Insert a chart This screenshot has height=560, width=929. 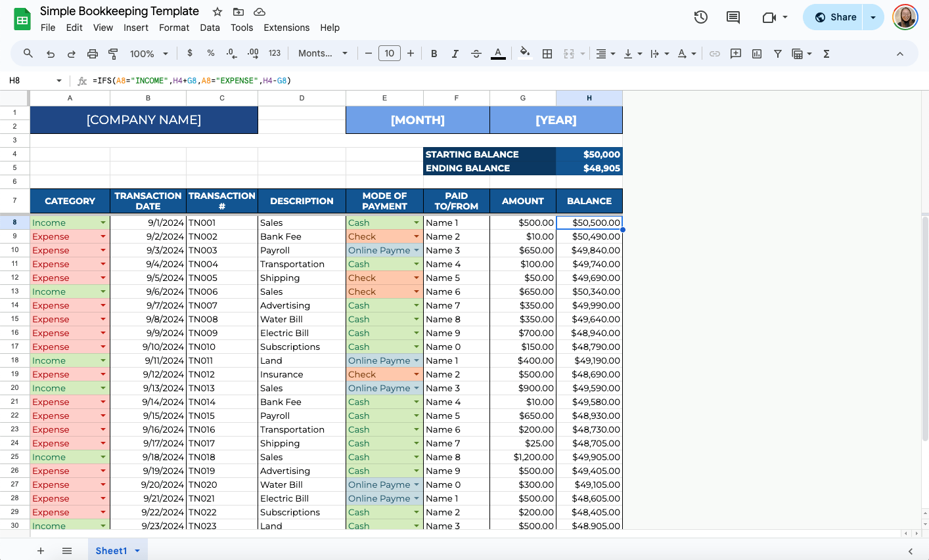(756, 53)
